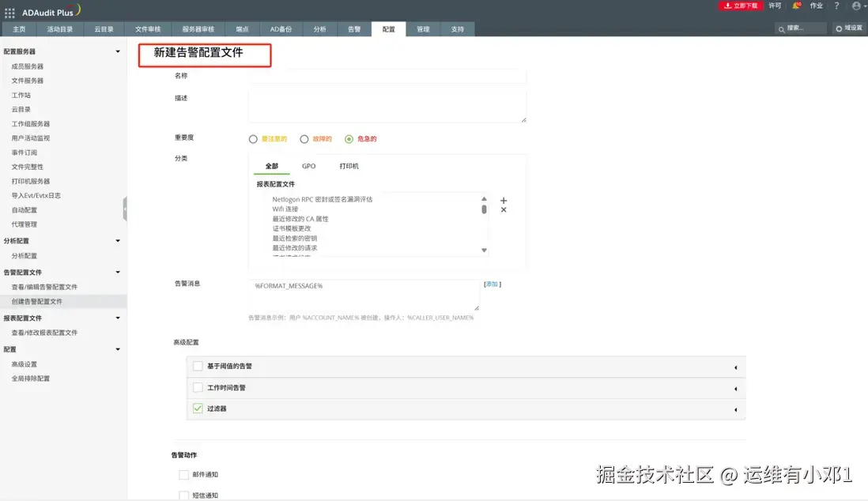
Task: Collapse the 配置服务器 sidebar section
Action: [x=117, y=51]
